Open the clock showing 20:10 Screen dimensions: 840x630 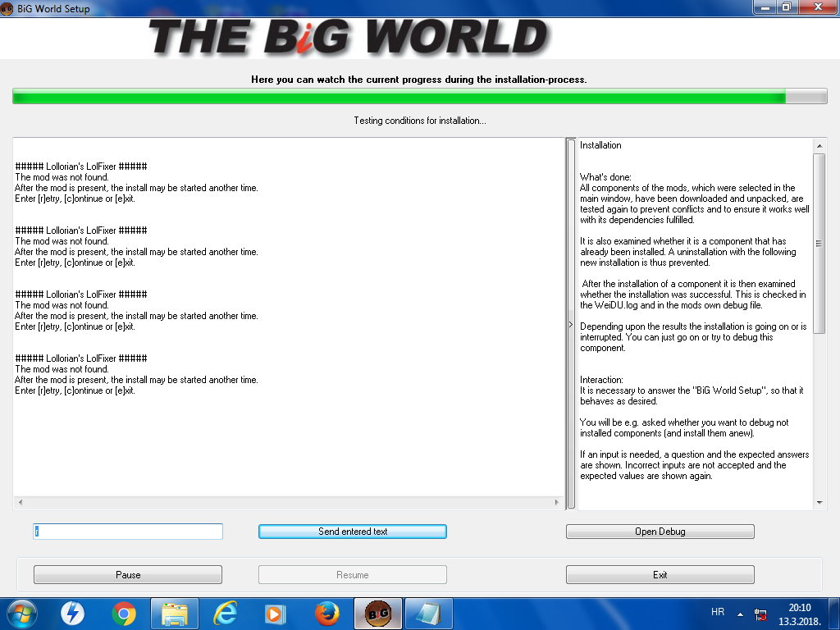(x=800, y=614)
